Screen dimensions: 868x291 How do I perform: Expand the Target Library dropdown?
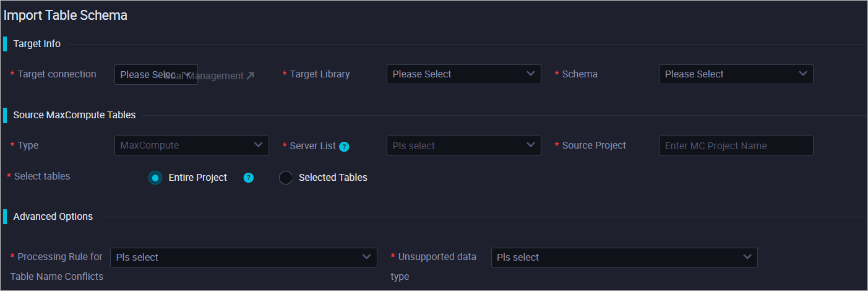(x=463, y=74)
